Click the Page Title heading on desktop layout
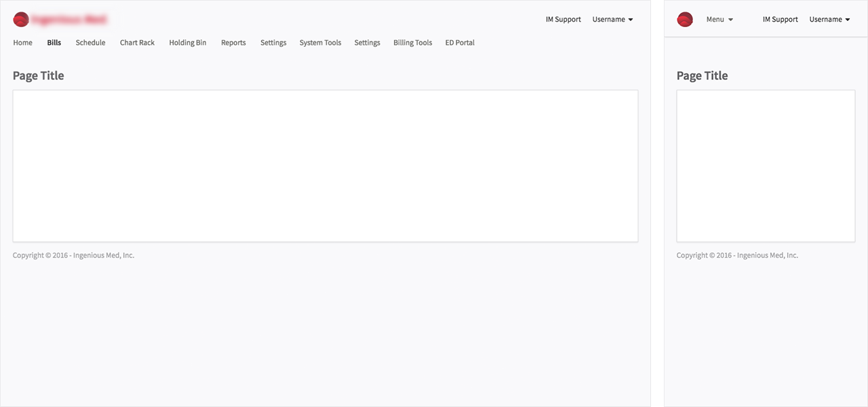This screenshot has width=868, height=407. (38, 75)
